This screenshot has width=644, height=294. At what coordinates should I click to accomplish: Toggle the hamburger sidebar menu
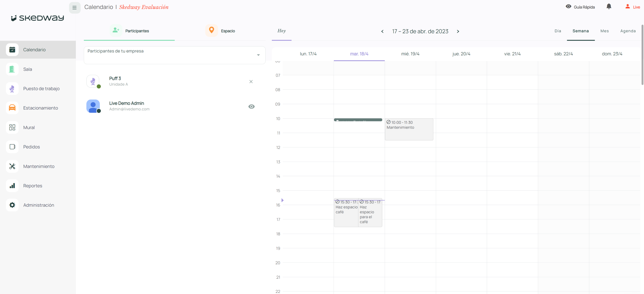click(x=75, y=8)
